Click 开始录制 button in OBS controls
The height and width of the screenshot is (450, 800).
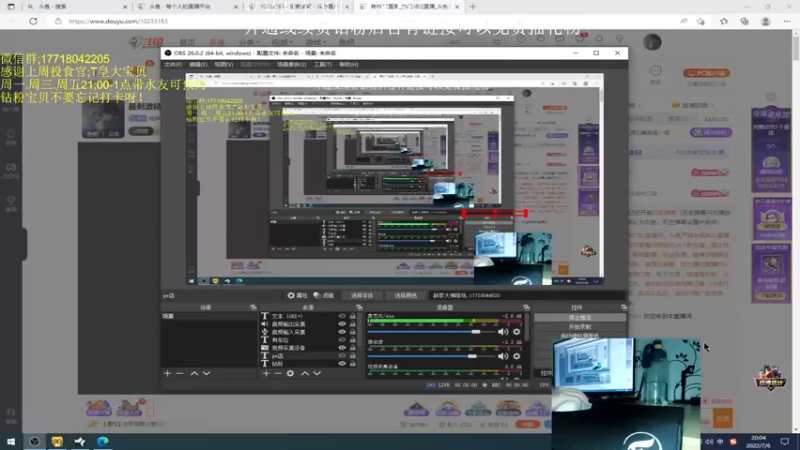click(580, 327)
